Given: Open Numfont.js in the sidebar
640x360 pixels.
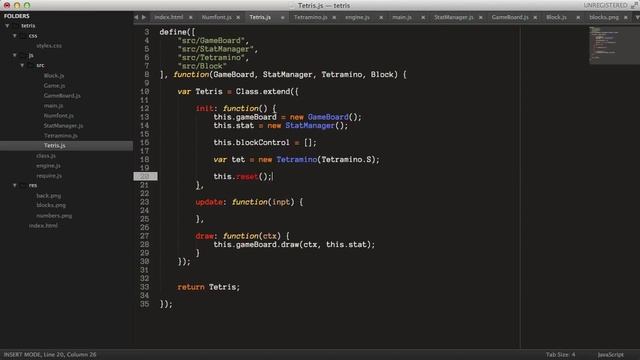Looking at the screenshot, I should (x=58, y=116).
